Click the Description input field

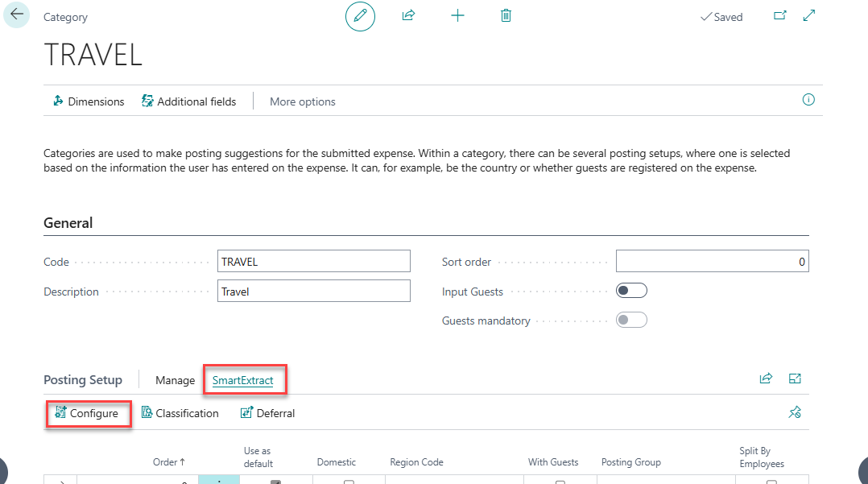(313, 292)
